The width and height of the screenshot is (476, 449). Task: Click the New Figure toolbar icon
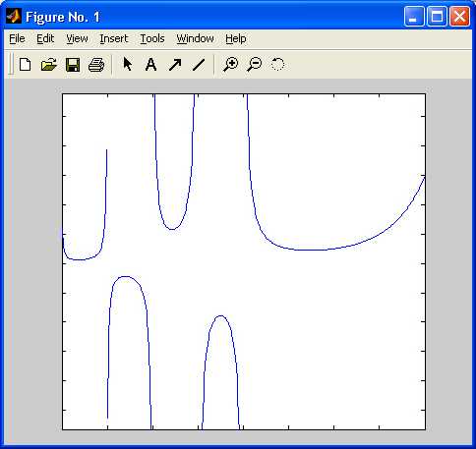[x=25, y=64]
